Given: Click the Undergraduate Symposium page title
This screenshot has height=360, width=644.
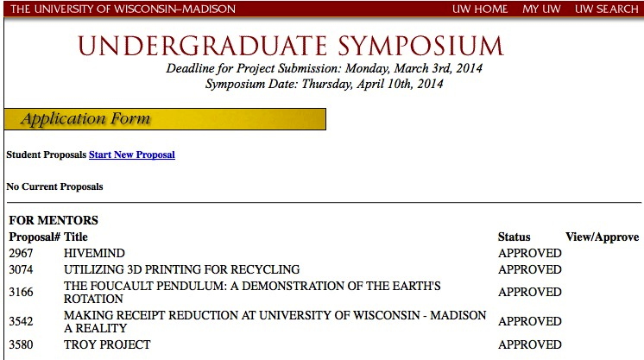Looking at the screenshot, I should pyautogui.click(x=290, y=47).
